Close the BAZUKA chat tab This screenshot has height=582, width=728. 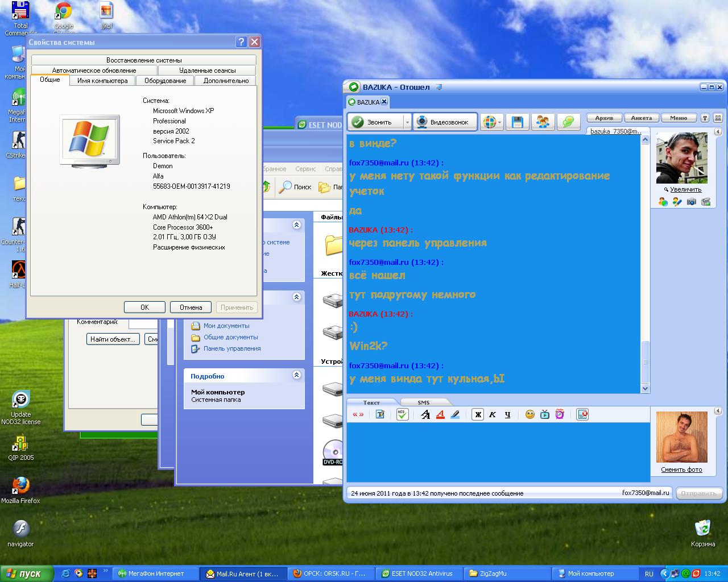(384, 102)
